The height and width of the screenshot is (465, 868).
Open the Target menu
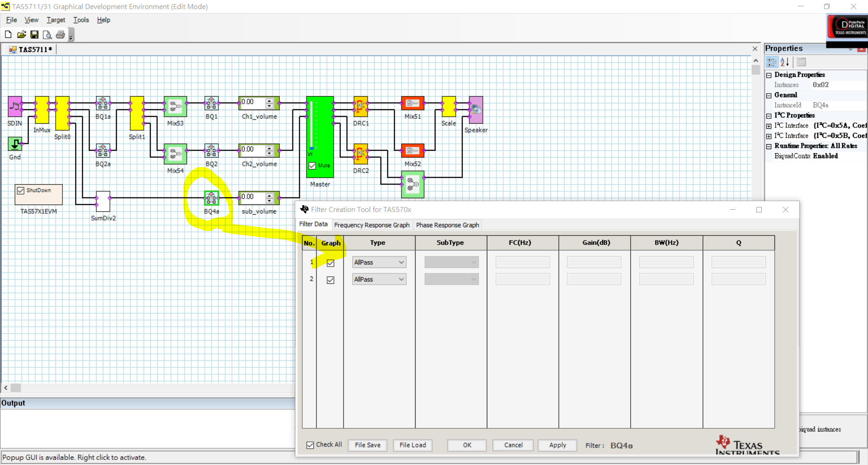(x=56, y=20)
